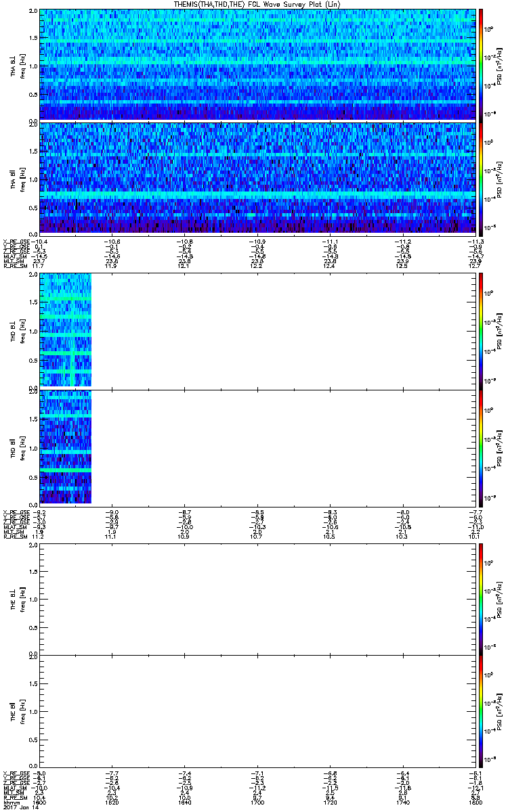Screen dimensions: 508x812
Task: Click the PSD color bar beside THA B⊥ panel
Action: click(481, 65)
